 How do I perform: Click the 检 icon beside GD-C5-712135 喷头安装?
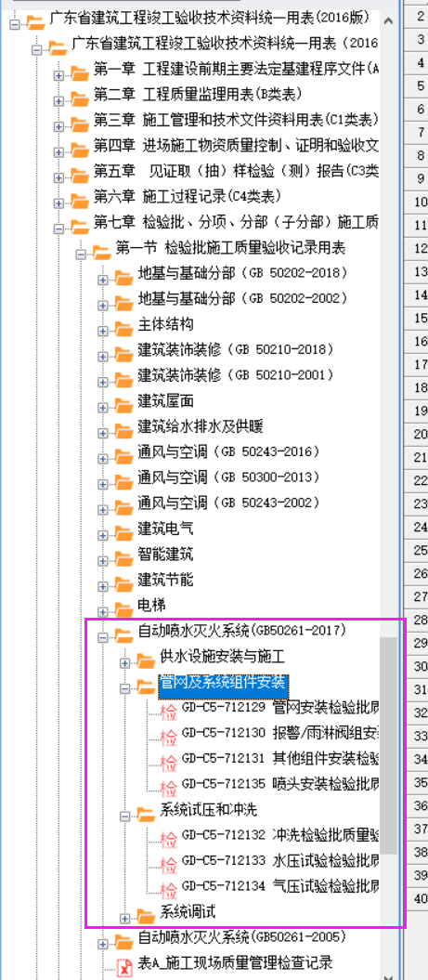(169, 786)
